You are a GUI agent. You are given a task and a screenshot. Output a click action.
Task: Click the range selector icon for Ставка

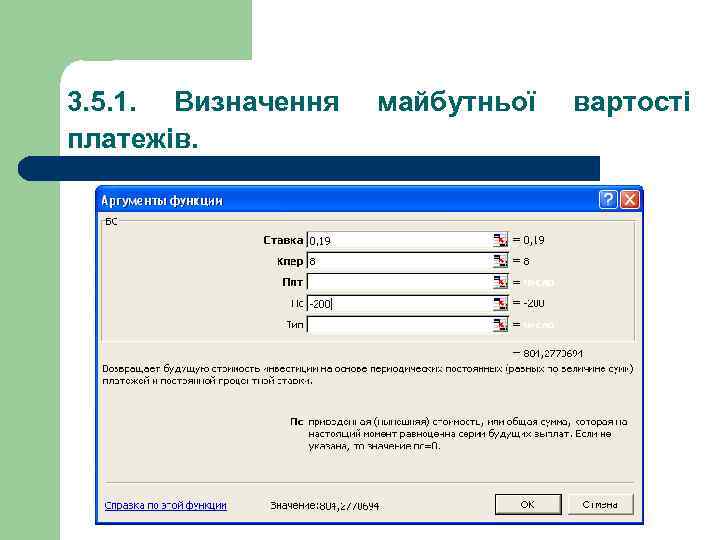501,240
